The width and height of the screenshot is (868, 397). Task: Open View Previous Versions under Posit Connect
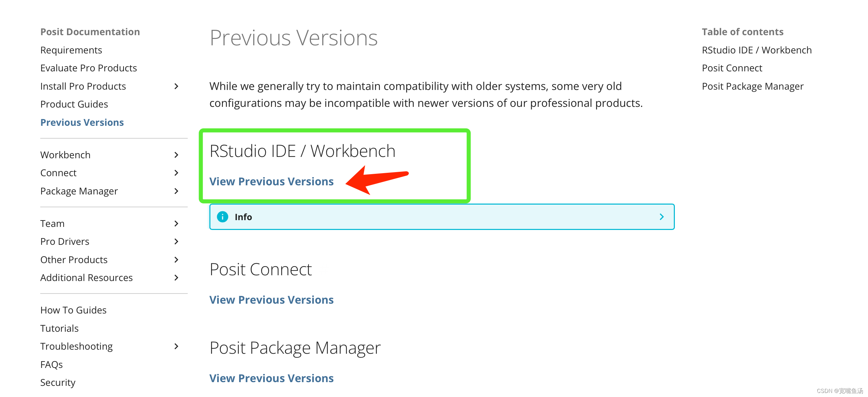coord(271,300)
